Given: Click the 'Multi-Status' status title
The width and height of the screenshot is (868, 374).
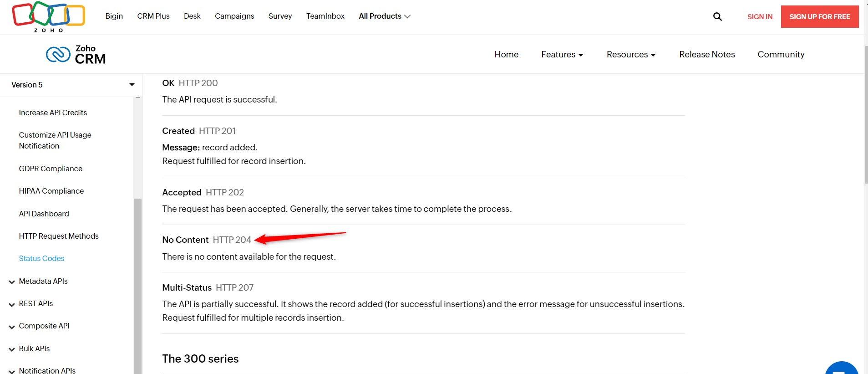Looking at the screenshot, I should pos(187,288).
